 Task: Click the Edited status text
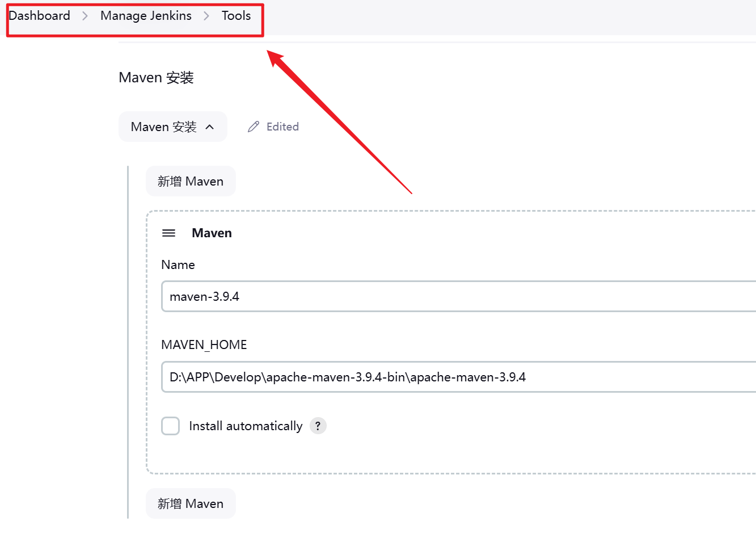[282, 127]
